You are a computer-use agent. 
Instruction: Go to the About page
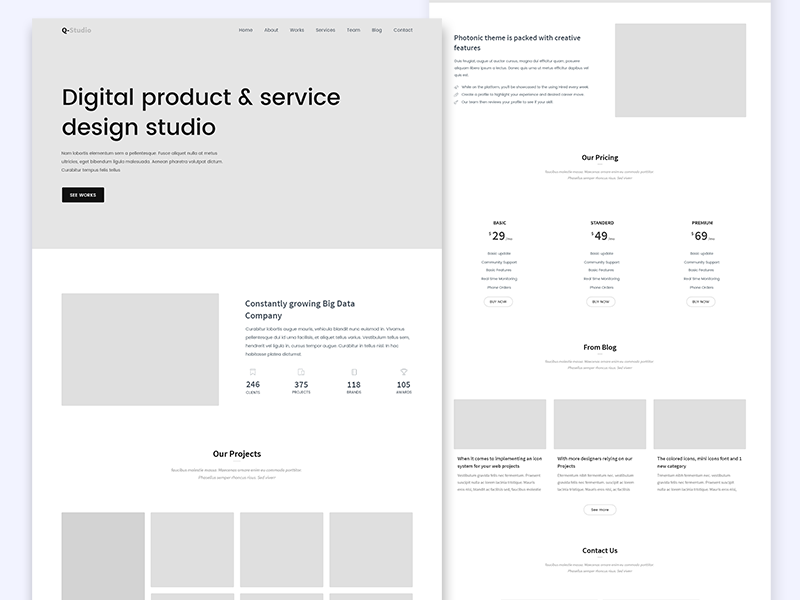tap(271, 30)
